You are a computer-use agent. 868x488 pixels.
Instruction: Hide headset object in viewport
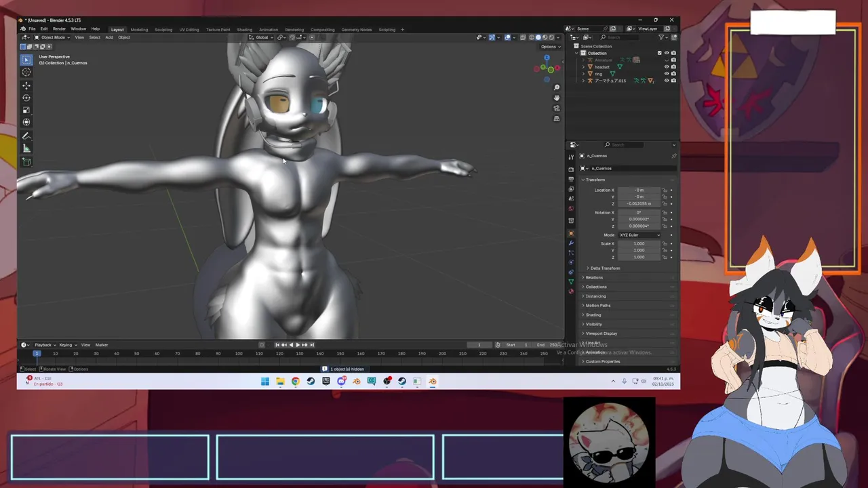pyautogui.click(x=666, y=66)
